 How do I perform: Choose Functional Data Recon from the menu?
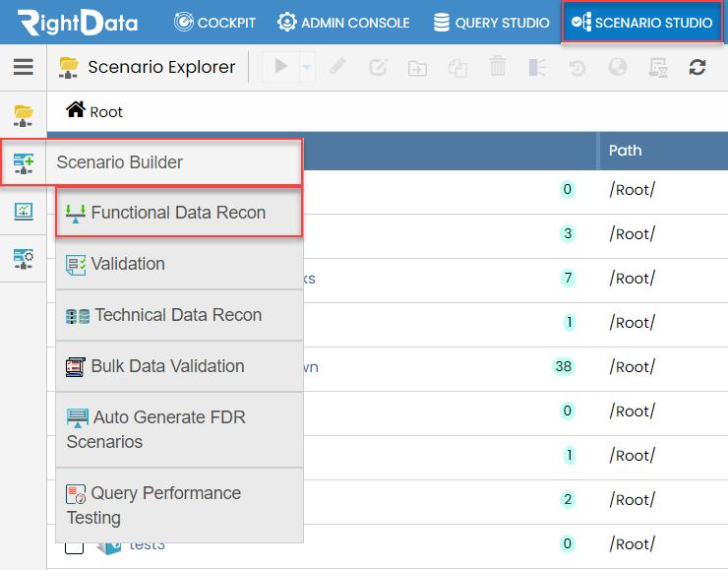[x=178, y=213]
